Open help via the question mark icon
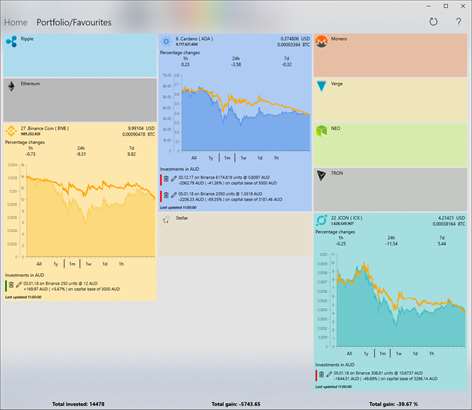Screen dimensions: 472x410 (x=459, y=22)
